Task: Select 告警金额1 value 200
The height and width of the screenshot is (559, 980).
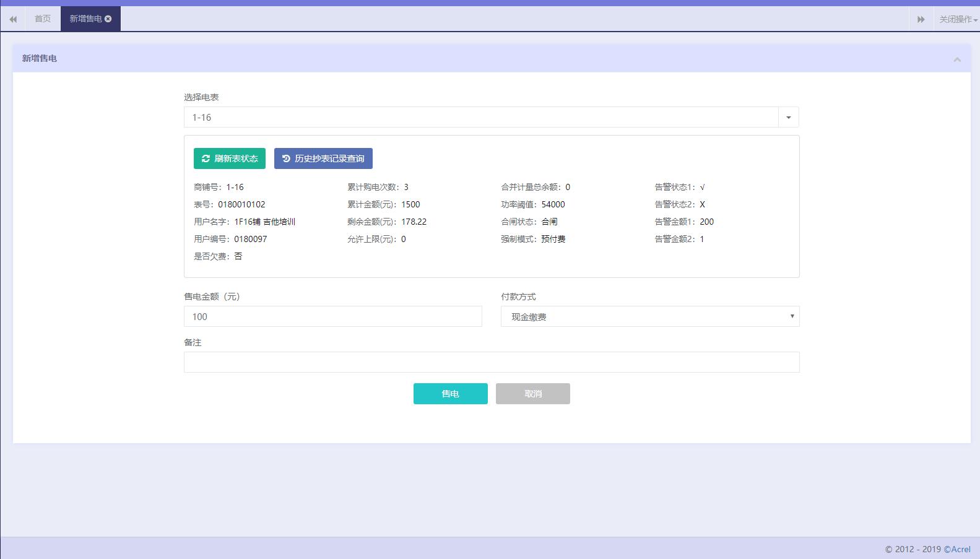Action: [707, 222]
